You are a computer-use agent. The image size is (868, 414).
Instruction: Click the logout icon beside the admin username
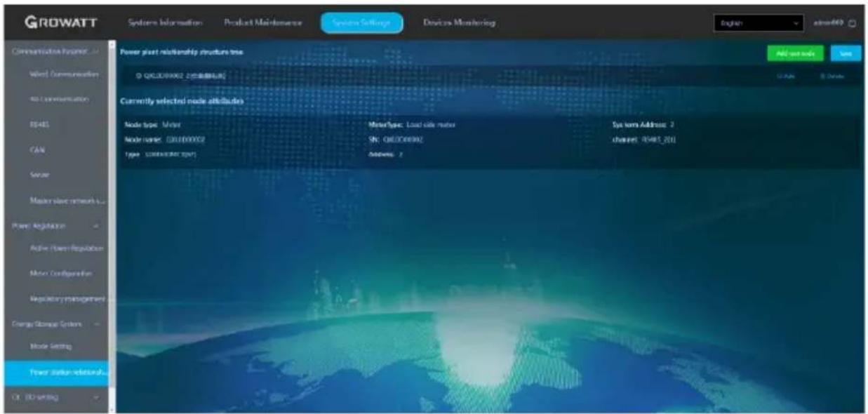(x=853, y=23)
